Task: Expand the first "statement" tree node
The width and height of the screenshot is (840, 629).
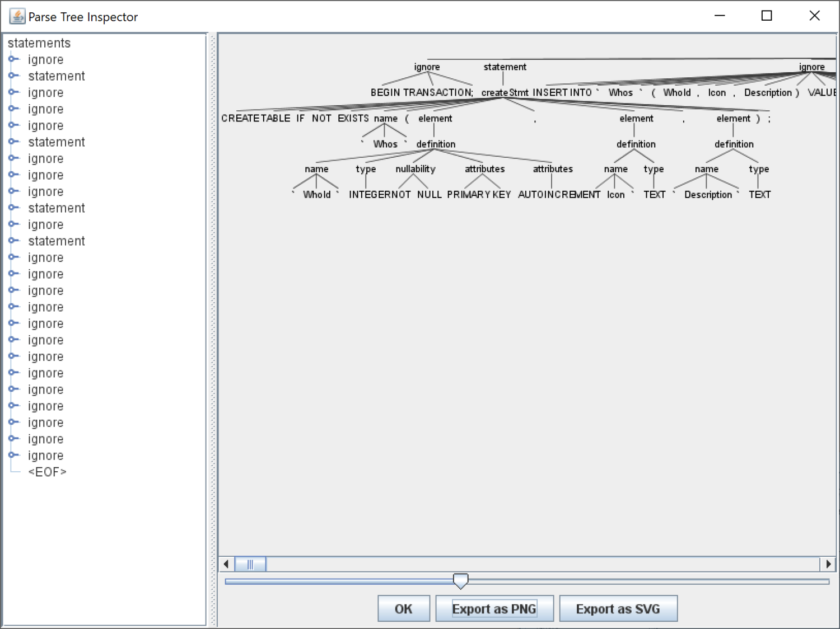Action: pos(12,76)
